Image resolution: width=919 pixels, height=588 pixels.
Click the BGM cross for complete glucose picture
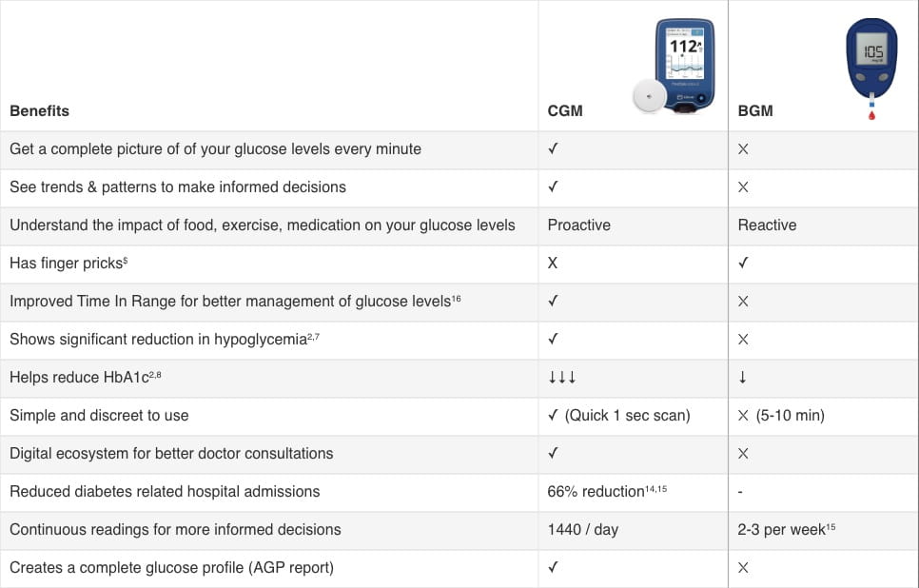pyautogui.click(x=743, y=149)
